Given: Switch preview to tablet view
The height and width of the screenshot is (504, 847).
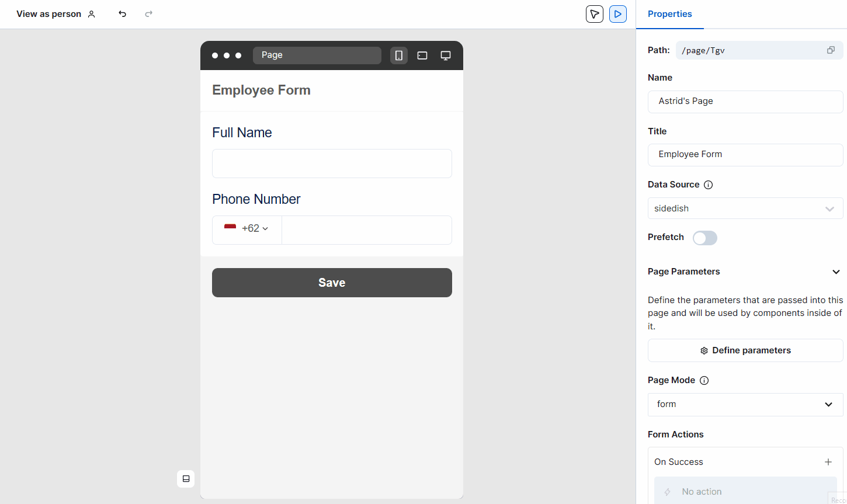Looking at the screenshot, I should click(422, 55).
